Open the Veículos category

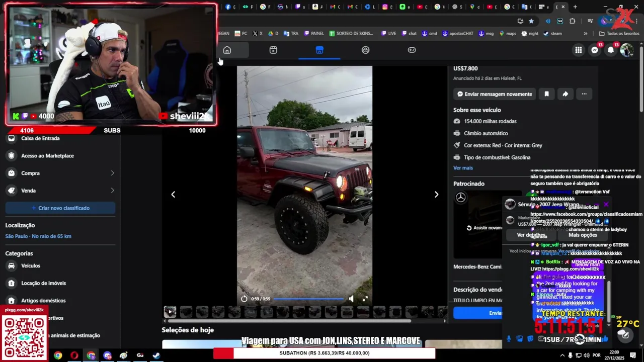(60, 265)
